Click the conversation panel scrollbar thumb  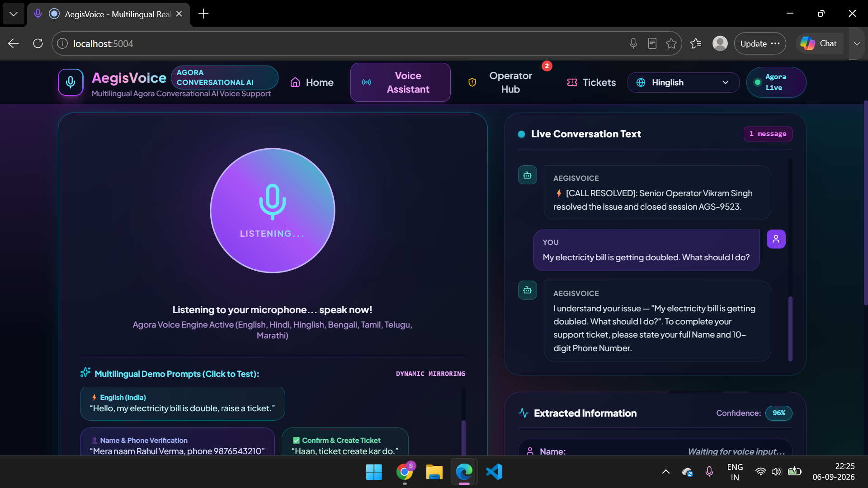coord(790,328)
